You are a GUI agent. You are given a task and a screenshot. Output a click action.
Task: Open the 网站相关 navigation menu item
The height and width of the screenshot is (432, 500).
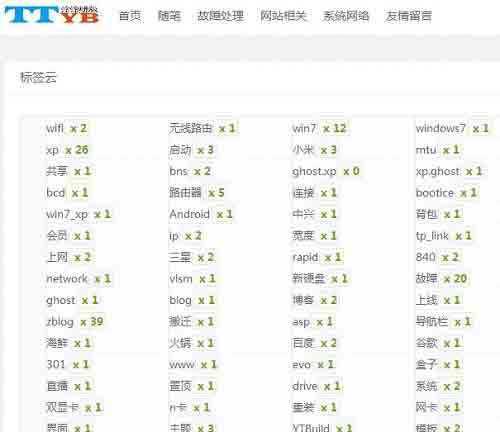point(283,16)
